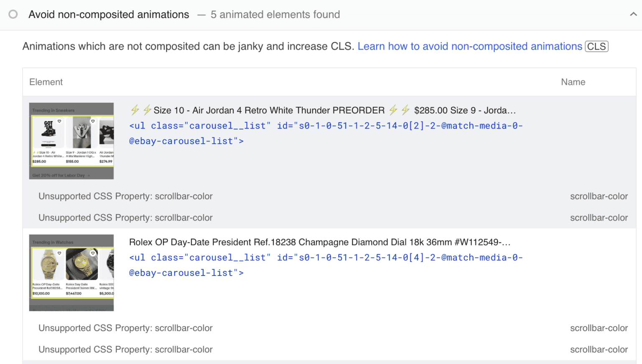Open "Learn how to avoid non-composited animations"
This screenshot has width=642, height=364.
click(x=470, y=46)
